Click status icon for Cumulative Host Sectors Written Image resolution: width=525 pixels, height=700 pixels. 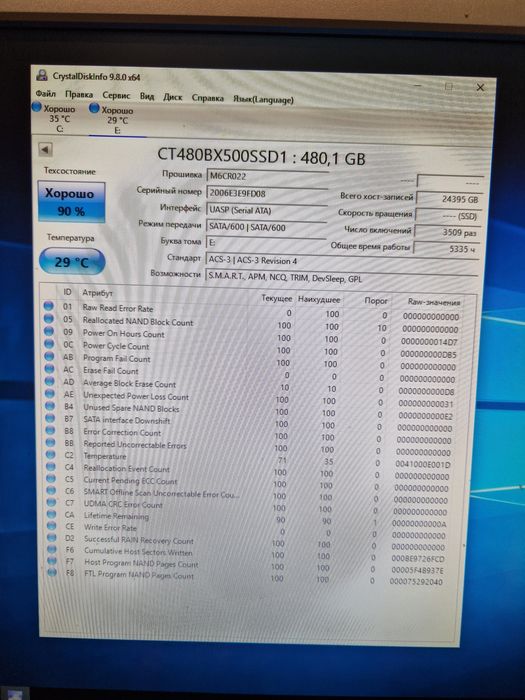pyautogui.click(x=52, y=549)
